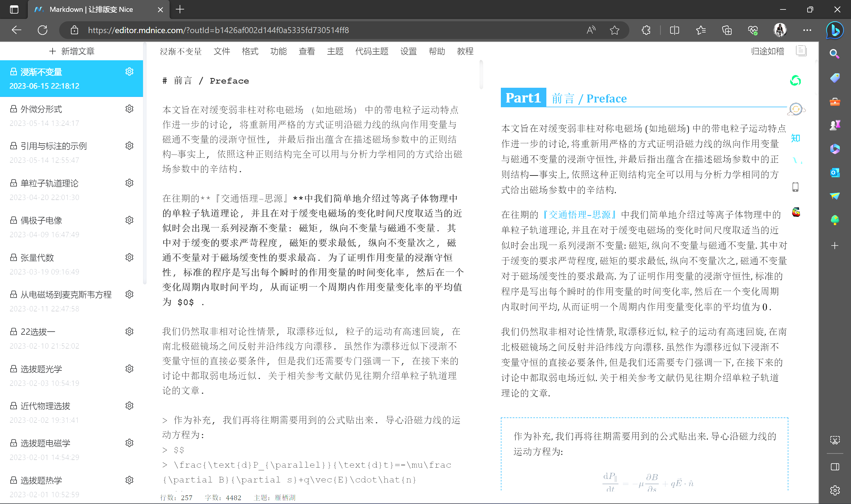Toggle the favorites star for this page

tap(614, 30)
